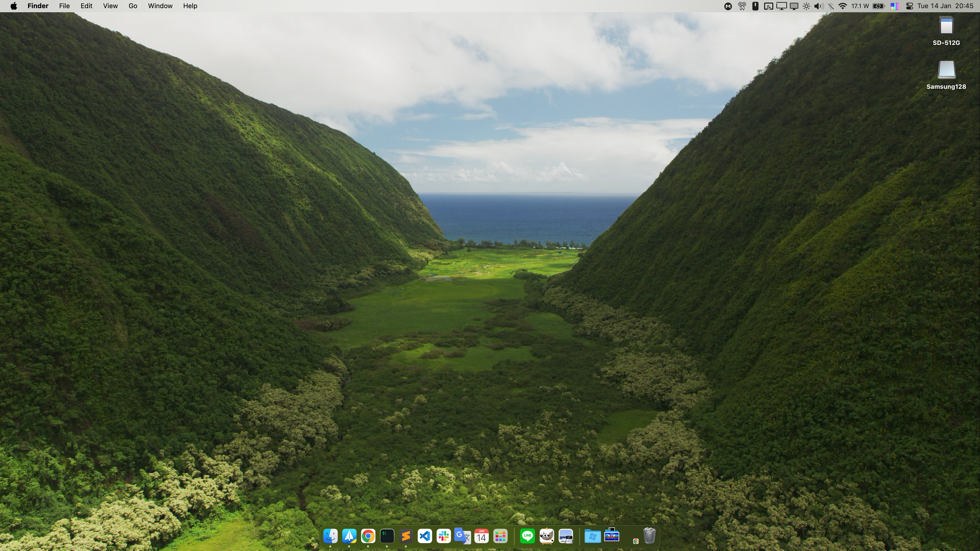Open GIMP from the Dock
The image size is (980, 551).
point(547,536)
